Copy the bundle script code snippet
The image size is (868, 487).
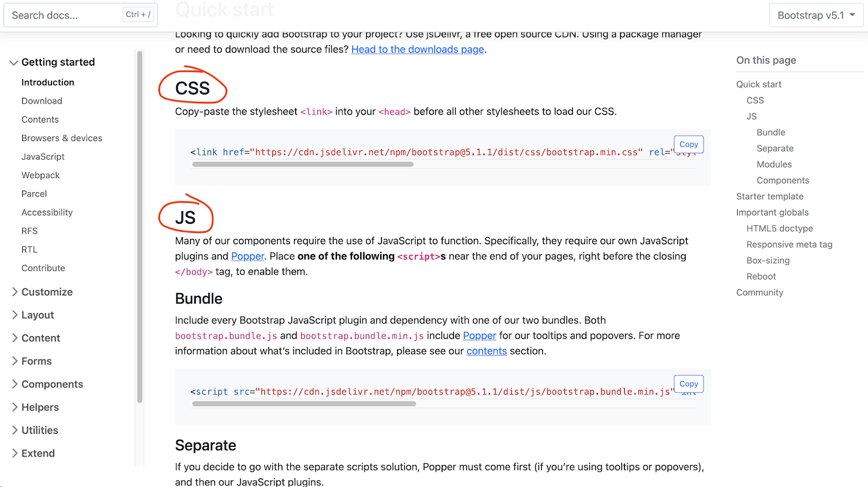[688, 384]
